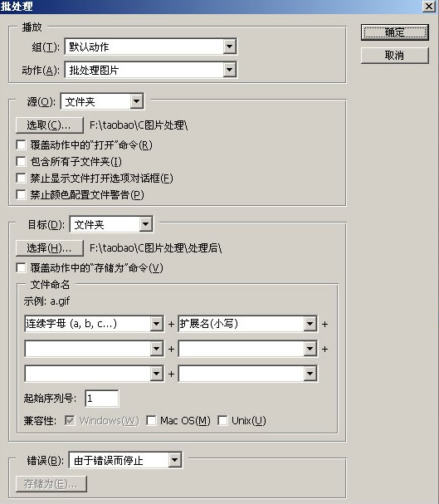Open the 动作 dropdown showing 批处理图片
The image size is (439, 504).
pos(150,70)
